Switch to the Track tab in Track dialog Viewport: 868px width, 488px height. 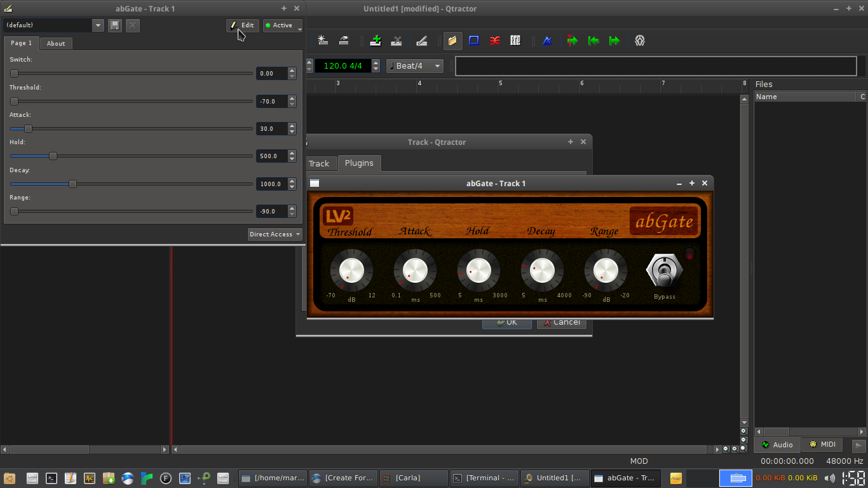click(x=319, y=164)
